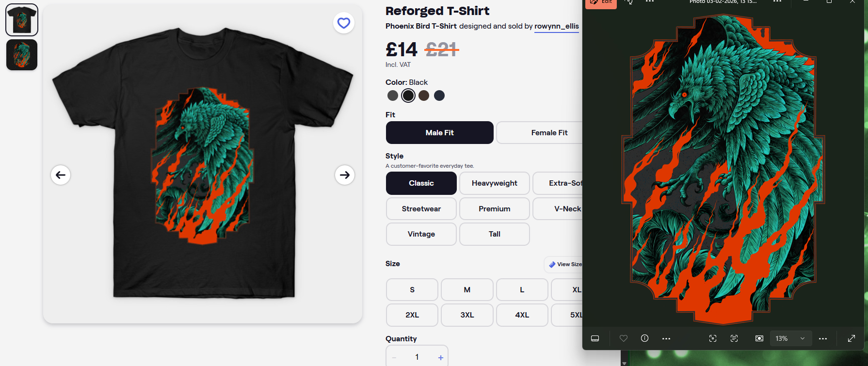Select the second design-closeup thumbnail

tap(22, 55)
